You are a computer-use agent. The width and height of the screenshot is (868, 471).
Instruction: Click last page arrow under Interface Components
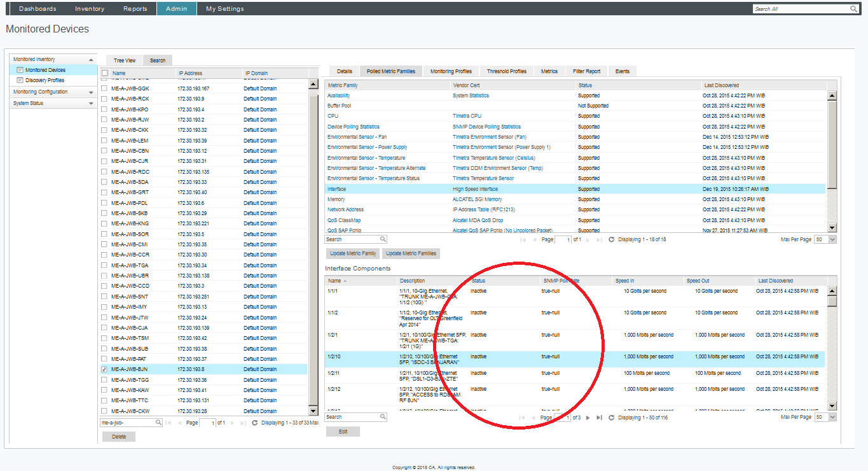tap(598, 418)
